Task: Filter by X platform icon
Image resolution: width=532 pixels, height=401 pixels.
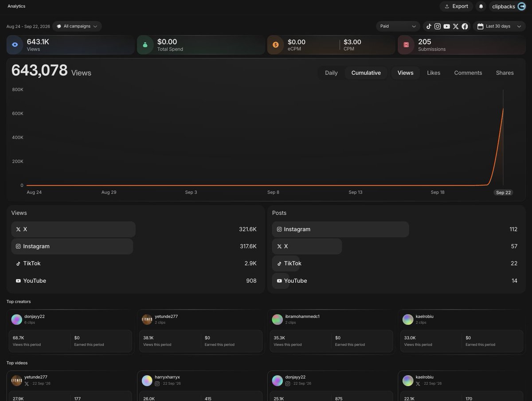Action: pyautogui.click(x=456, y=26)
